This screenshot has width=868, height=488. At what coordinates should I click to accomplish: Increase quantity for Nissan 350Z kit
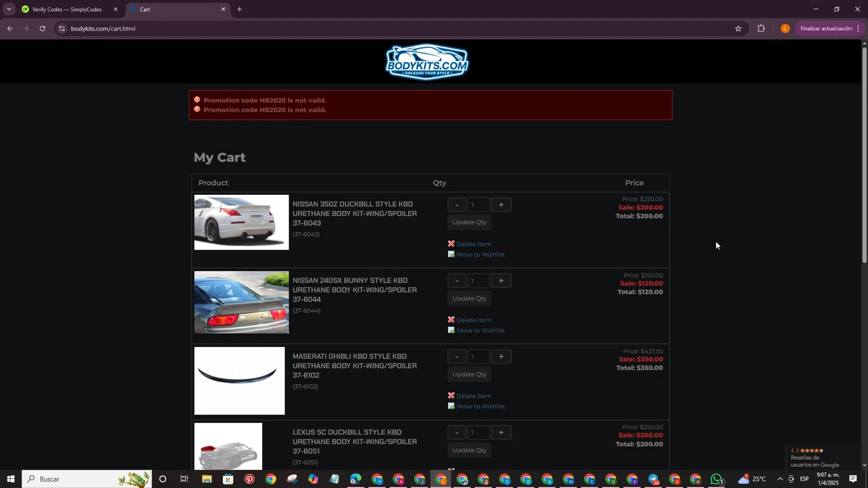[501, 205]
